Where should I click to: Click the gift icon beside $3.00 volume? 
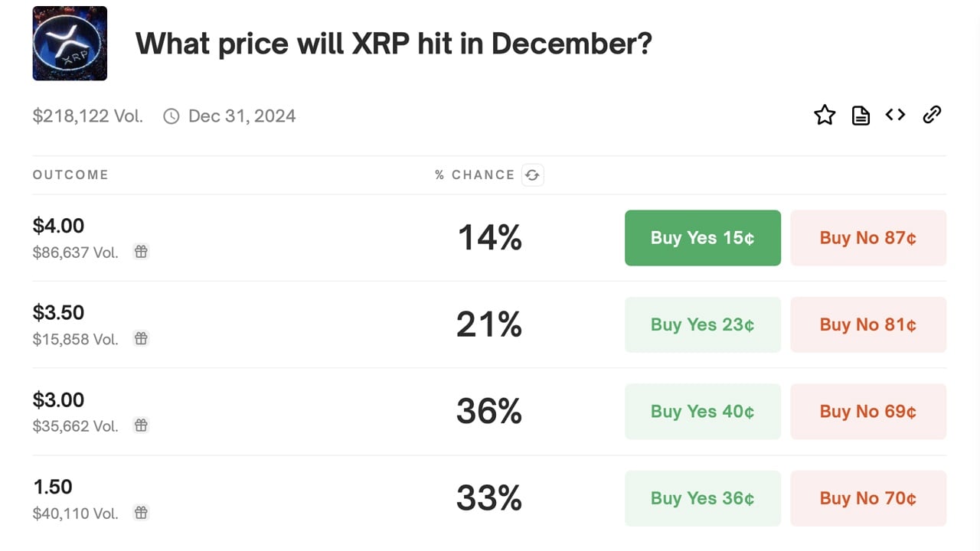[141, 425]
